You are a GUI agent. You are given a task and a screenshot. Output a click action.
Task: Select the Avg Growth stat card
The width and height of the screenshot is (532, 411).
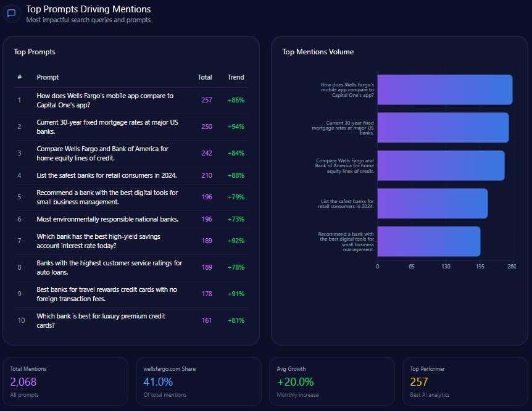(x=332, y=381)
